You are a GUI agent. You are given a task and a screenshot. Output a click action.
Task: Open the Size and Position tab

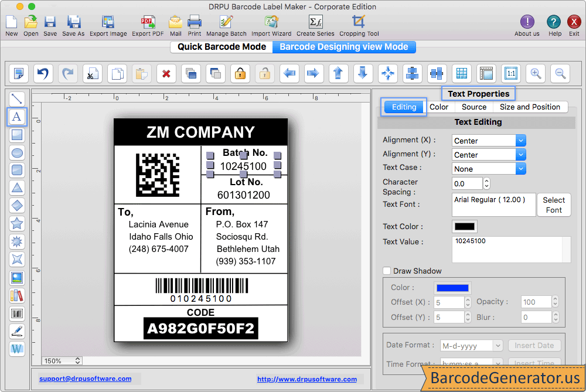pyautogui.click(x=530, y=107)
